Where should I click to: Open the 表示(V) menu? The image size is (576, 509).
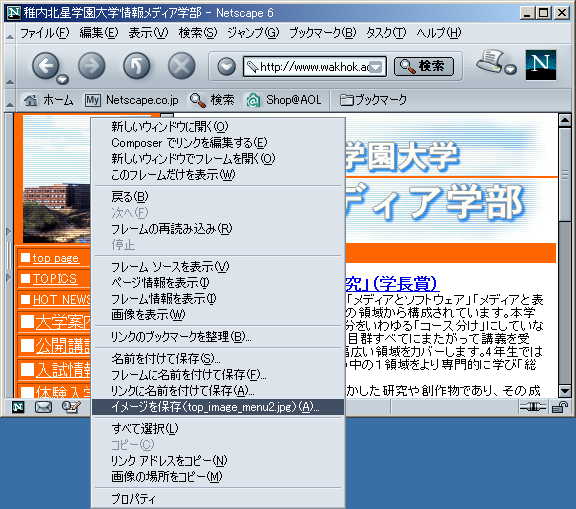click(148, 33)
